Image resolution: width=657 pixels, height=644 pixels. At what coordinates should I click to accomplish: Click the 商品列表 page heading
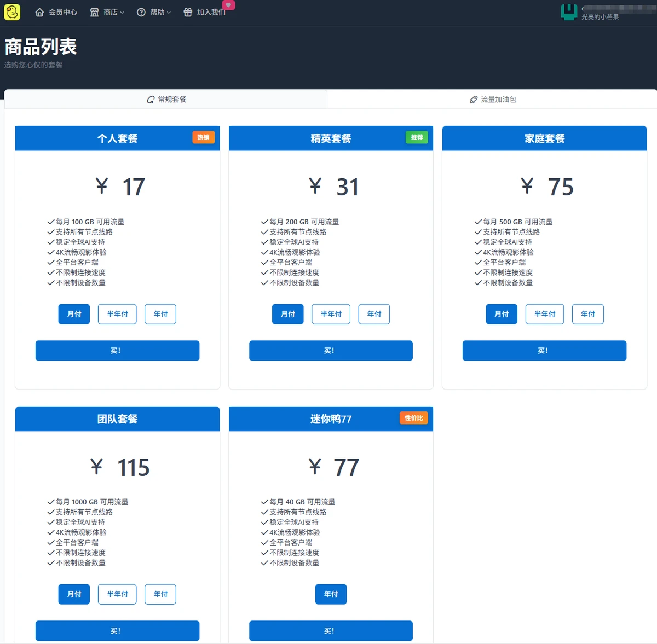coord(41,47)
